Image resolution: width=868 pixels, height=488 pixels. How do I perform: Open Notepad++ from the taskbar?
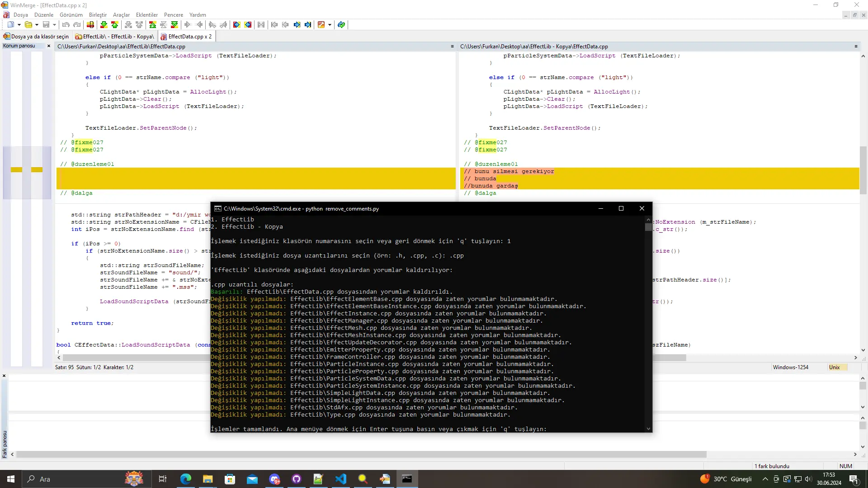point(318,479)
